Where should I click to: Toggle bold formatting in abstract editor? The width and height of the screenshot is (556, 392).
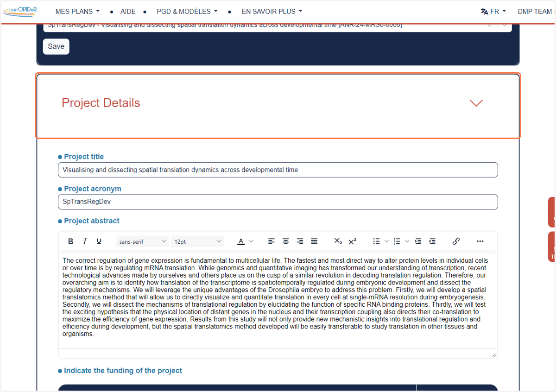pos(71,241)
